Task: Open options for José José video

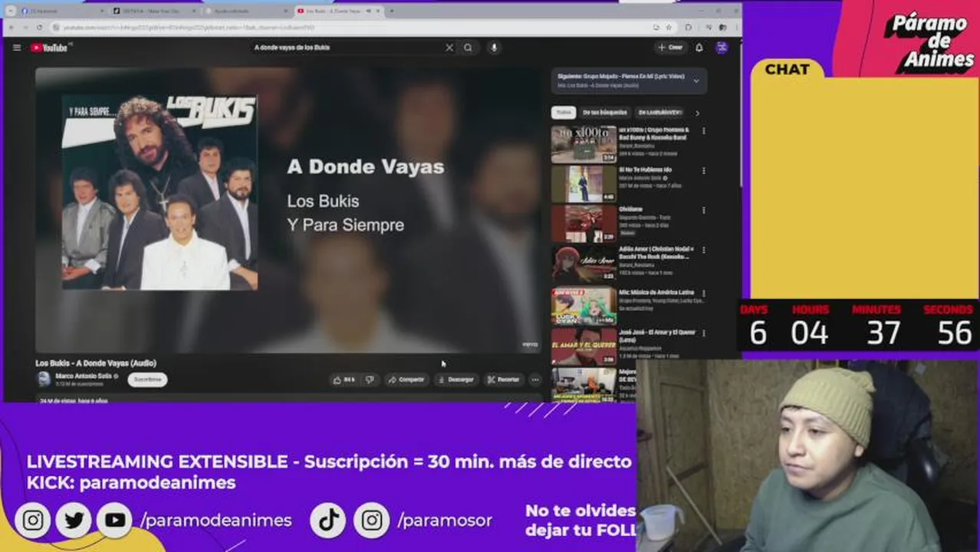Action: (x=704, y=333)
